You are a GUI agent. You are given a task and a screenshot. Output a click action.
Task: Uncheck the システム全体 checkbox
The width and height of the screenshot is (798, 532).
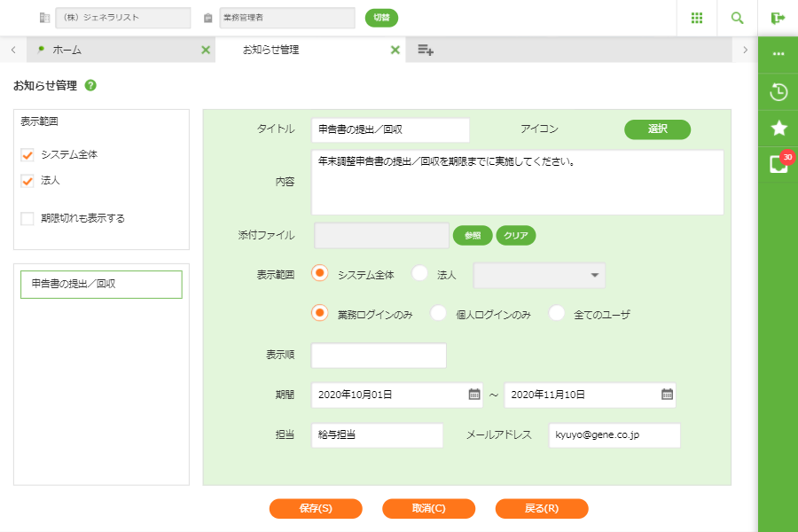click(x=27, y=155)
